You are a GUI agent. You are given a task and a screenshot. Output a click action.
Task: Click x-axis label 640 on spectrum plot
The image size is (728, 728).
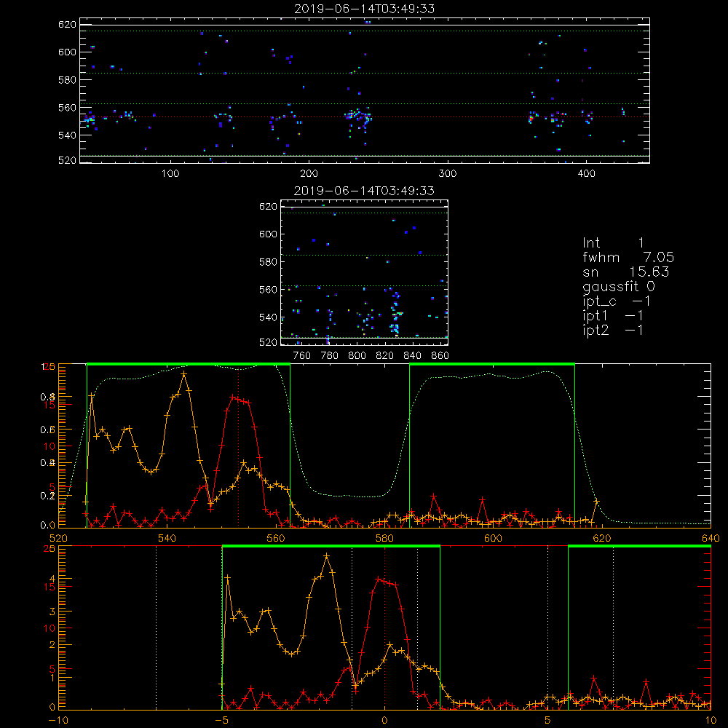click(711, 539)
